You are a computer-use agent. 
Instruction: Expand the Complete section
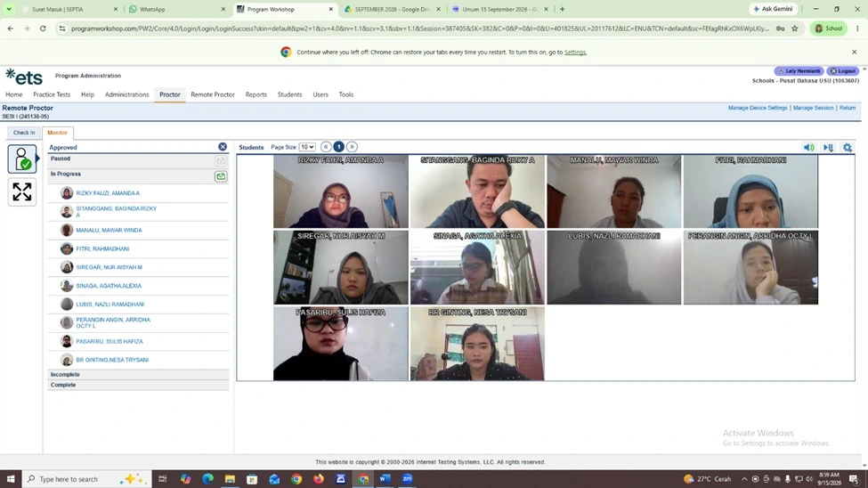pyautogui.click(x=138, y=385)
